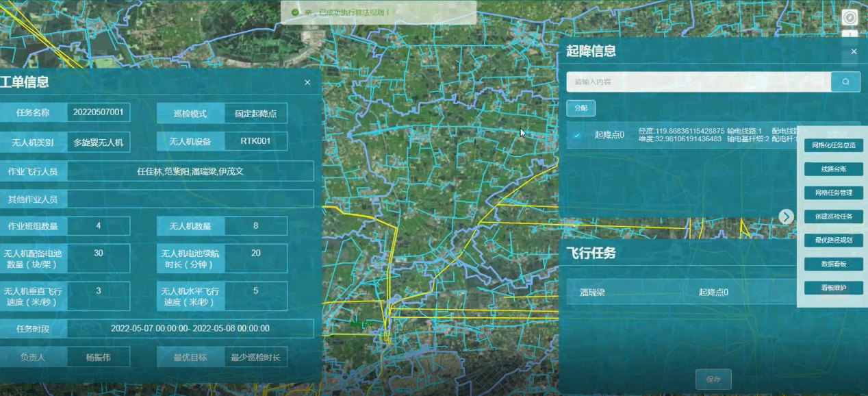Click the search magnifier in 起降信息
Image resolution: width=868 pixels, height=396 pixels.
[x=845, y=82]
